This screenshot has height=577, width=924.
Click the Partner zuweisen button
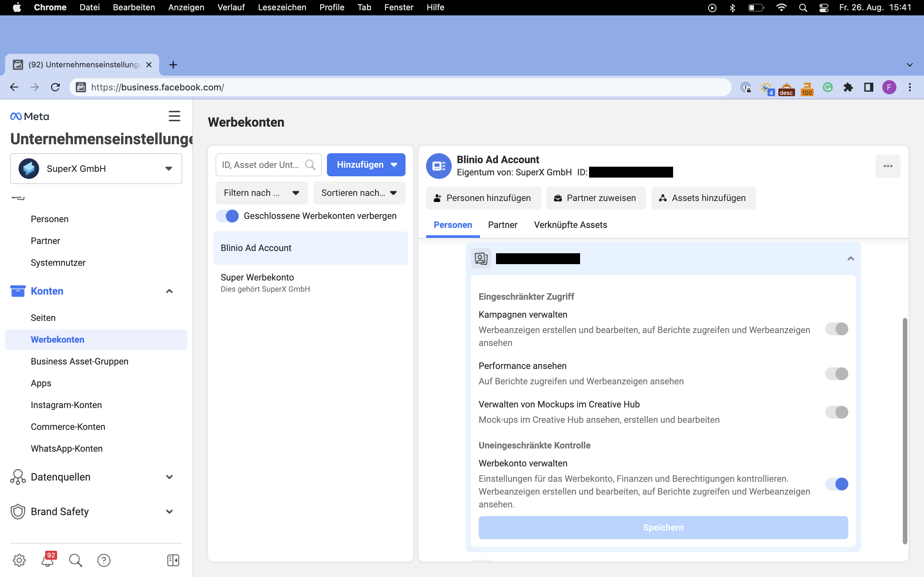coord(596,198)
